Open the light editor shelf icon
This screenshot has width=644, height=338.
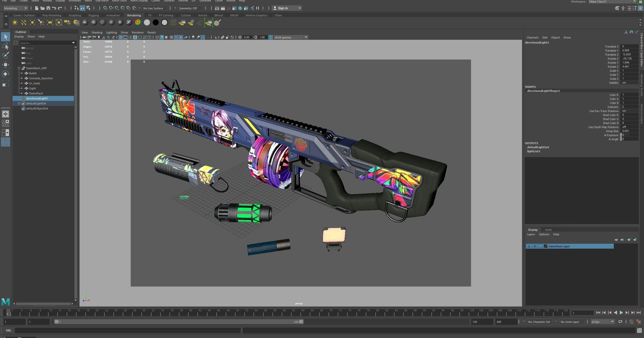click(76, 23)
